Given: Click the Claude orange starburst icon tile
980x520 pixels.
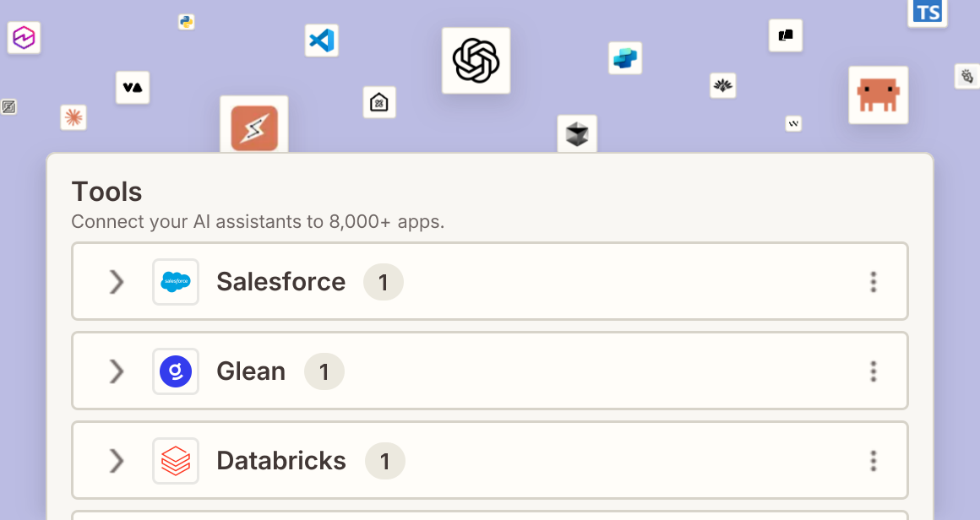Looking at the screenshot, I should [73, 117].
